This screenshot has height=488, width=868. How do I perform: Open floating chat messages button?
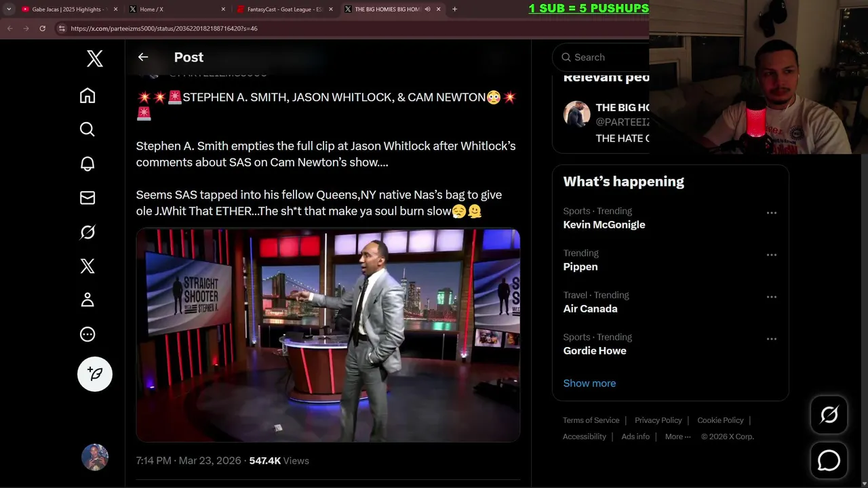click(x=829, y=460)
